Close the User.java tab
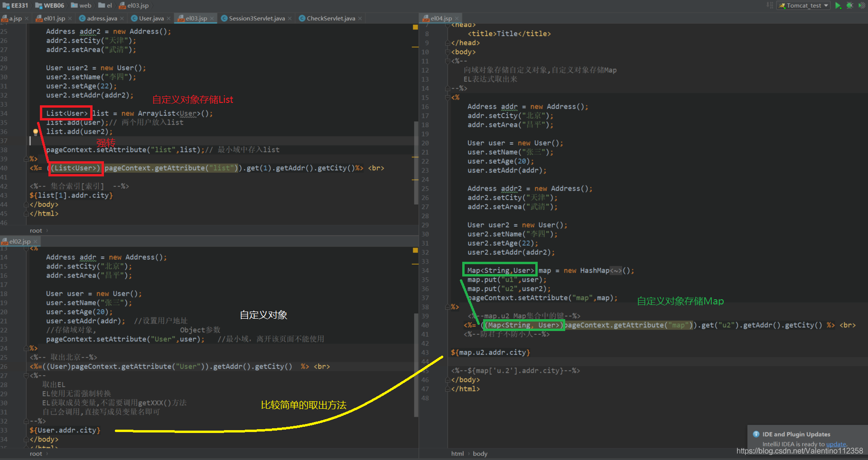Image resolution: width=868 pixels, height=460 pixels. click(168, 18)
